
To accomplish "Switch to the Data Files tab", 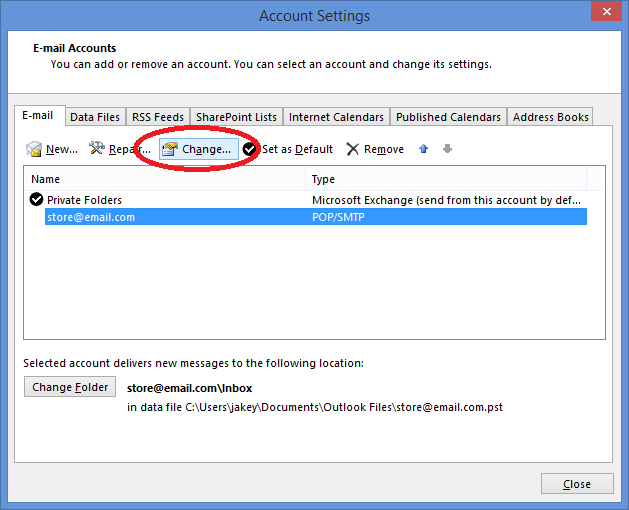I will tap(95, 117).
